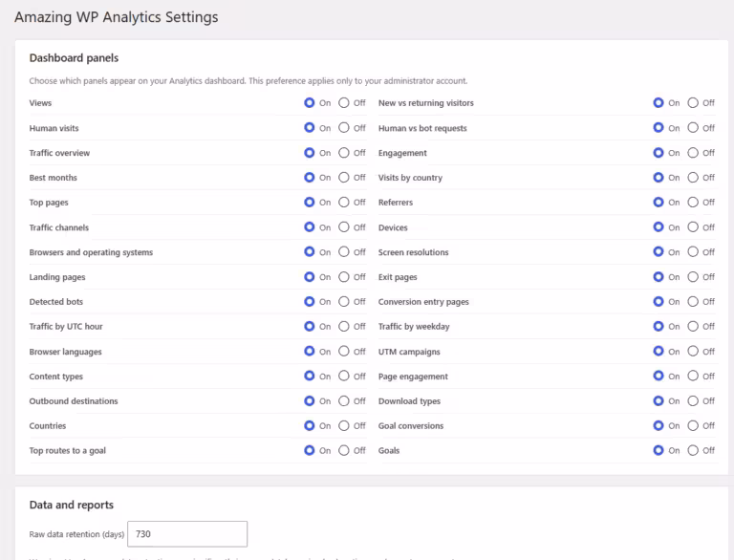Turn off the Referrers panel
734x560 pixels.
tap(693, 202)
